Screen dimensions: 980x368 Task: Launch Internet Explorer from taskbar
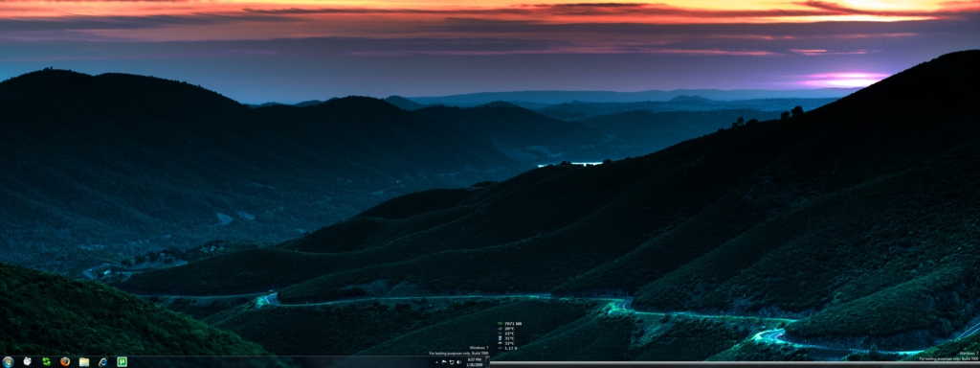click(x=102, y=361)
